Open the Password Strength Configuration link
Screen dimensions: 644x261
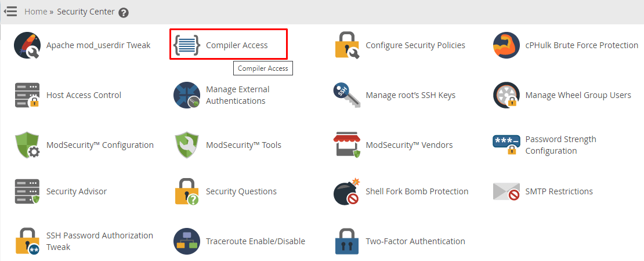[560, 145]
